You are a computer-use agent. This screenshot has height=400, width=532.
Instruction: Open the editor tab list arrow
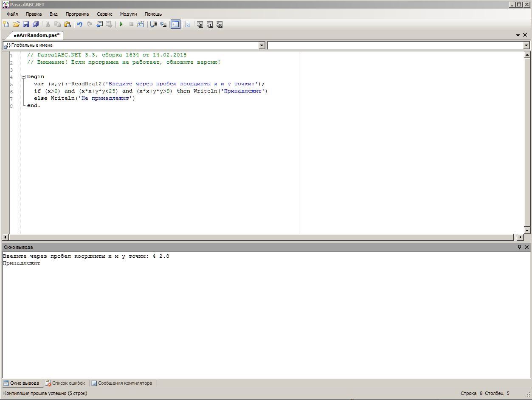(x=518, y=35)
